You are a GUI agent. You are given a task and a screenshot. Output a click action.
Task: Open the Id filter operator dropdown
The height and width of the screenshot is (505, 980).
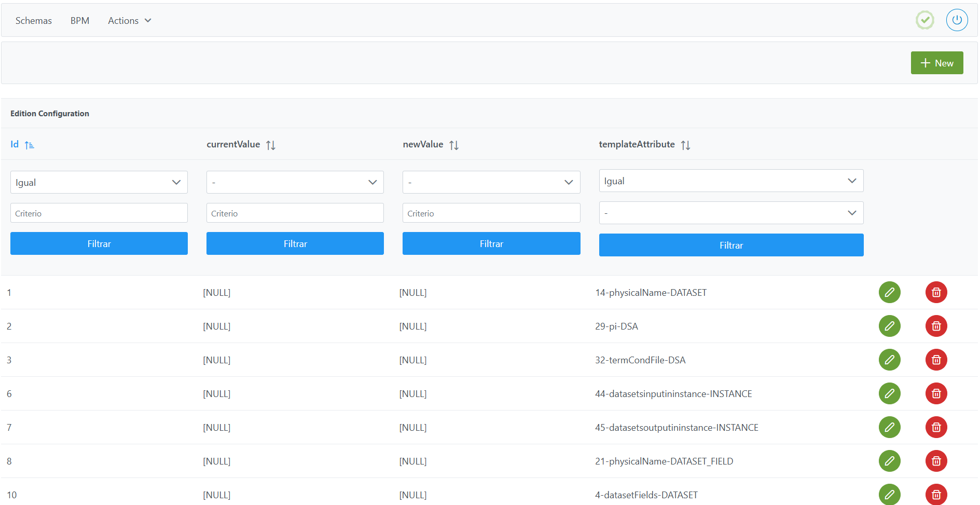99,182
